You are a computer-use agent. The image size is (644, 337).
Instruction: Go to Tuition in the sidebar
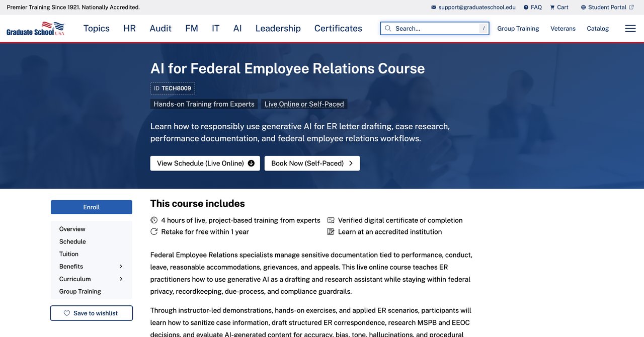pos(69,254)
